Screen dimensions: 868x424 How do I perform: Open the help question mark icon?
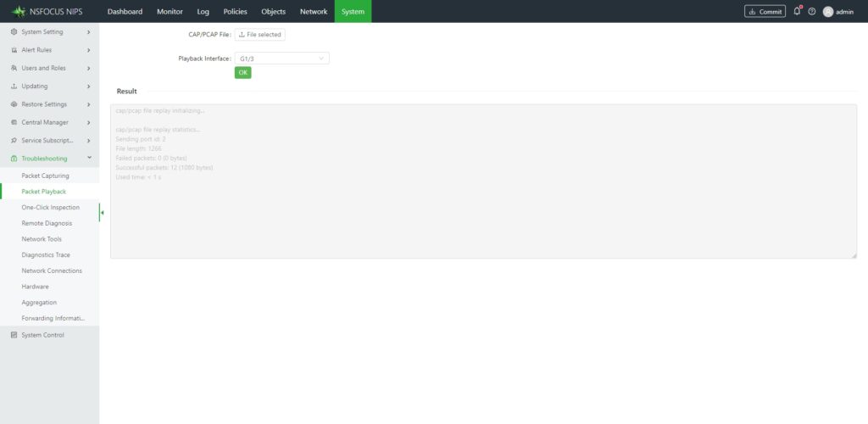click(x=811, y=11)
